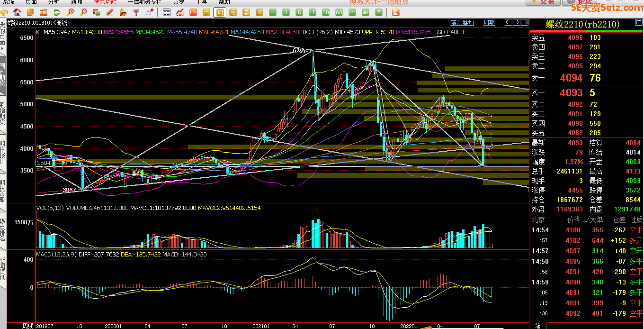Viewport: 644px width, 329px height.
Task: Click the Home house icon in toolbar
Action: coord(17,12)
